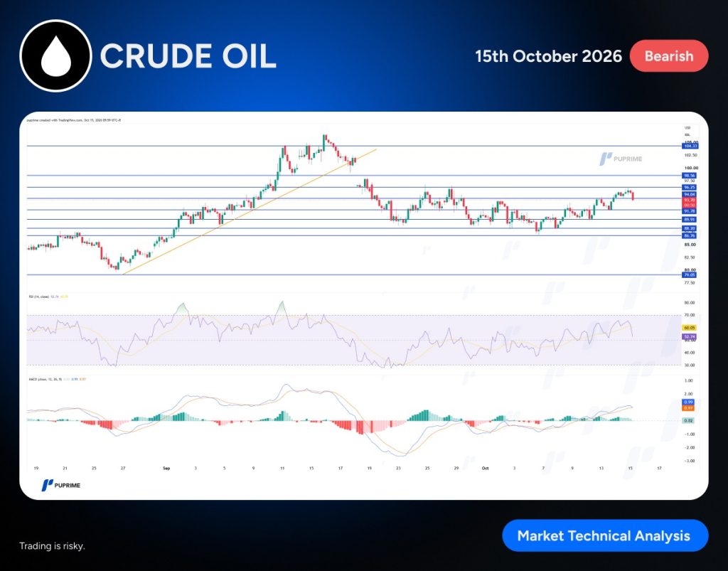Click the 86.76 price level label
Screen dimensions: 728x571
tap(690, 236)
